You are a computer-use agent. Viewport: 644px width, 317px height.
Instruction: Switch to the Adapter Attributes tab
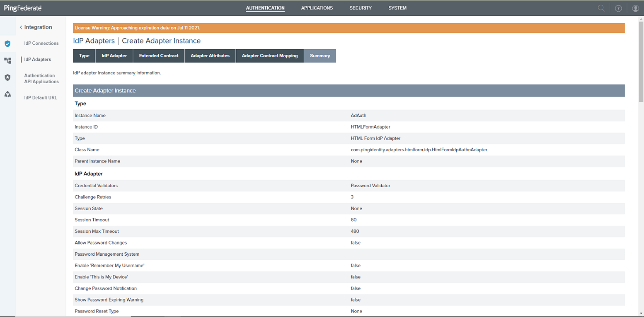[210, 56]
